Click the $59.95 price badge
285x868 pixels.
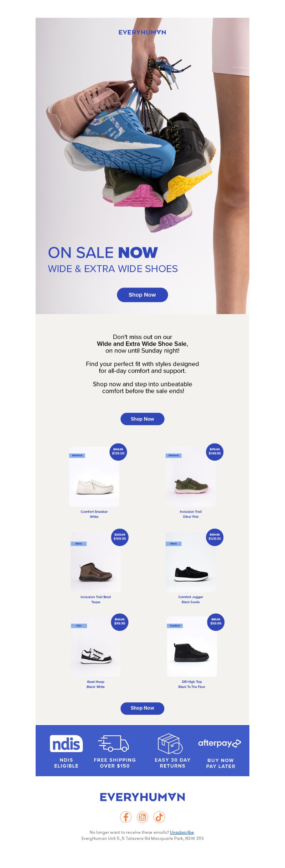(216, 622)
